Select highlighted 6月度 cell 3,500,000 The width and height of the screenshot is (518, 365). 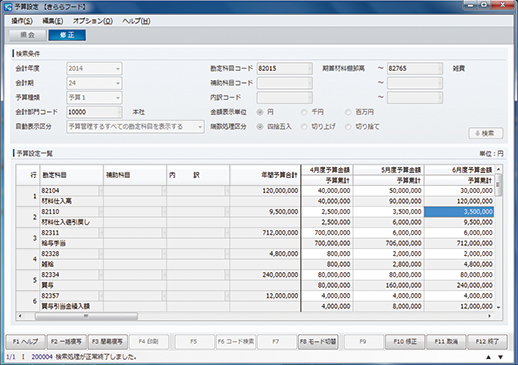[x=459, y=212]
